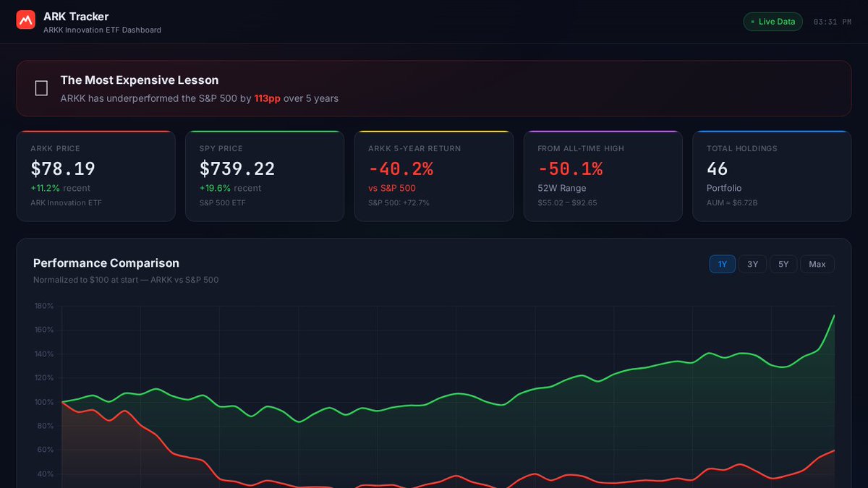868x488 pixels.
Task: Click the $55.02 – $92.65 range text
Action: pos(567,202)
